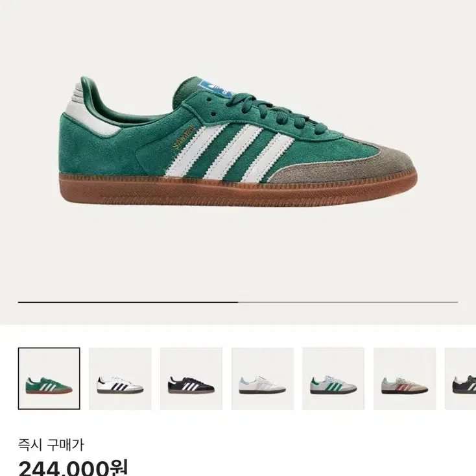Click the dark filled portion of image progress bar
Screen dimensions: 476x476
[128, 302]
